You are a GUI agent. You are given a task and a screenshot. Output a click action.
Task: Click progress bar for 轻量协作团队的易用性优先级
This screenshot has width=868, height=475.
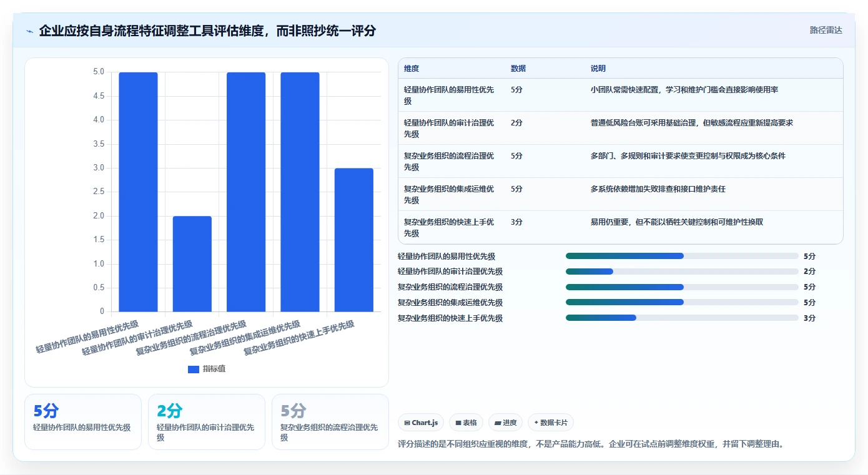(x=682, y=256)
